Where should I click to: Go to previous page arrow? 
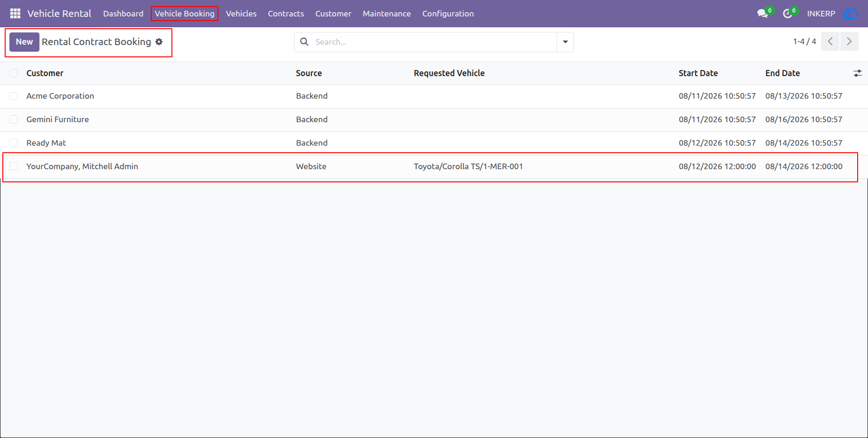click(830, 41)
